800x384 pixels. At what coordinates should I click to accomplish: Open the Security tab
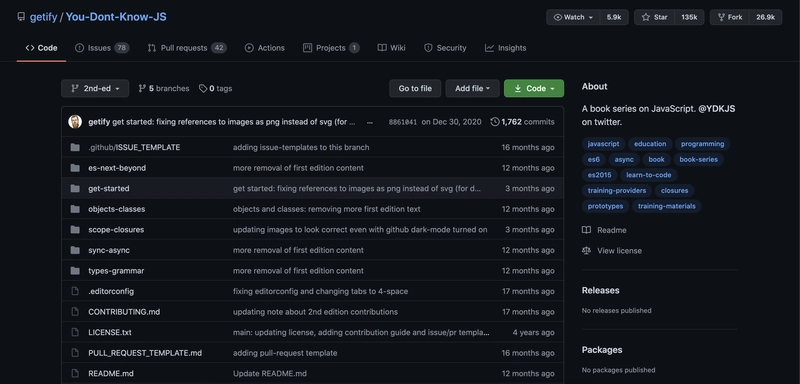[x=445, y=48]
